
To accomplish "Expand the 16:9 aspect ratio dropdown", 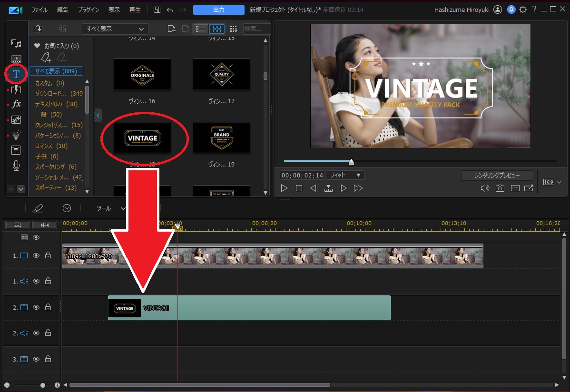I will [x=552, y=182].
